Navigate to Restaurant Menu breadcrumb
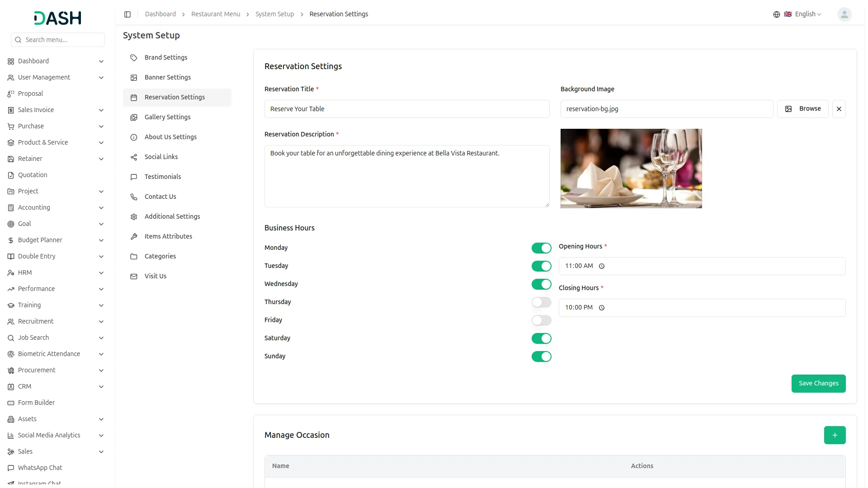Screen dimensions: 868x488 point(216,14)
